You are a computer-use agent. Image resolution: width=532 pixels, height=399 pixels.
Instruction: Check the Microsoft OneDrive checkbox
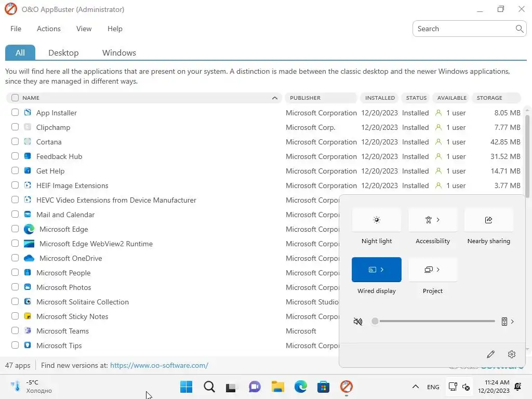15,258
